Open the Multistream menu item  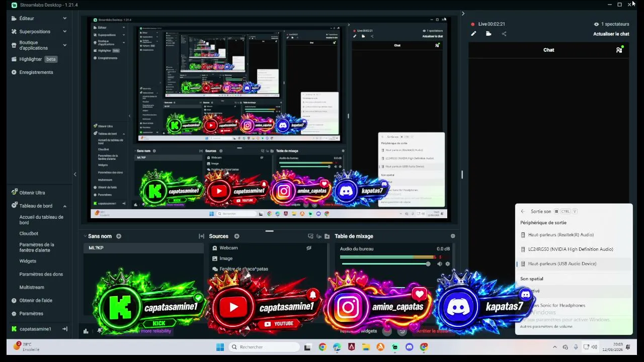[x=32, y=287]
